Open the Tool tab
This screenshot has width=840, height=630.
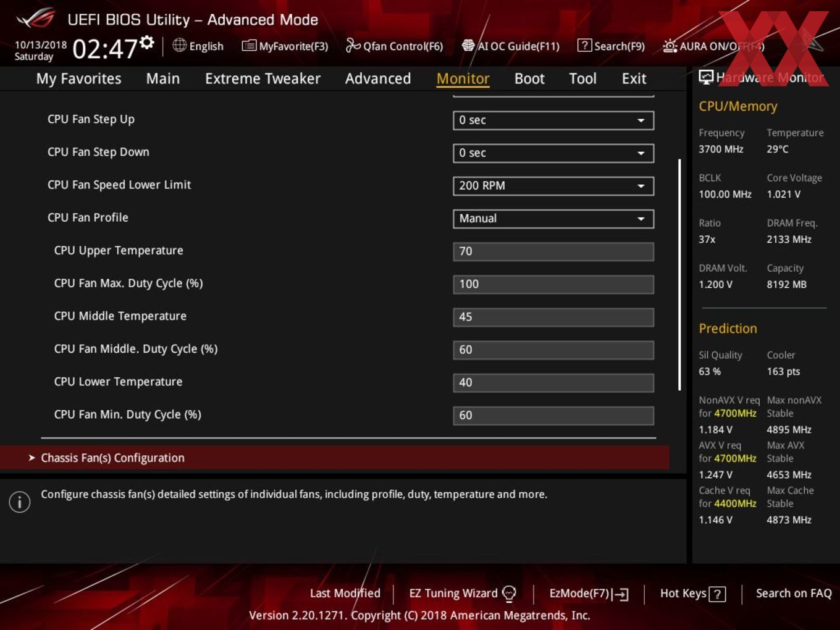pyautogui.click(x=582, y=78)
